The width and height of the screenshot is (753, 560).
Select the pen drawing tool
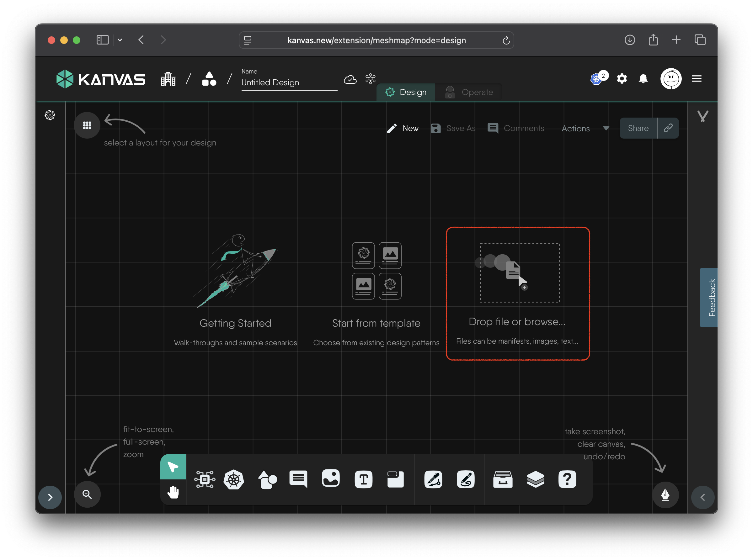pyautogui.click(x=433, y=479)
